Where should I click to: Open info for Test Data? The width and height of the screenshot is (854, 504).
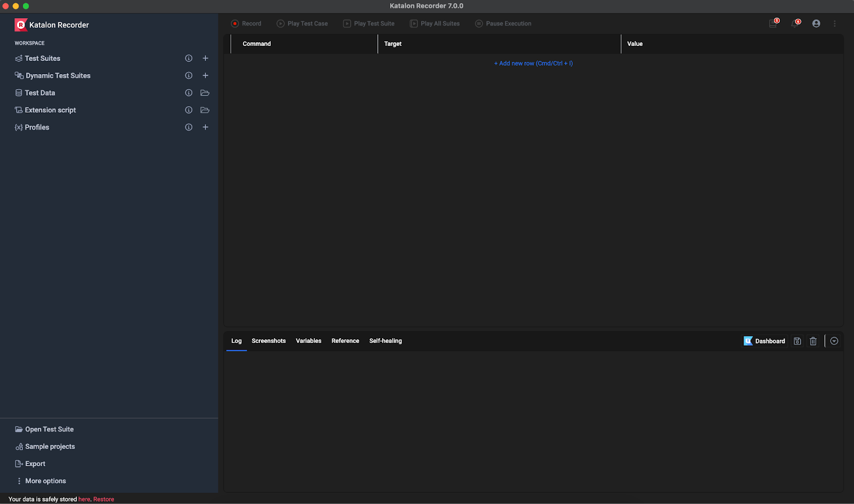click(188, 93)
